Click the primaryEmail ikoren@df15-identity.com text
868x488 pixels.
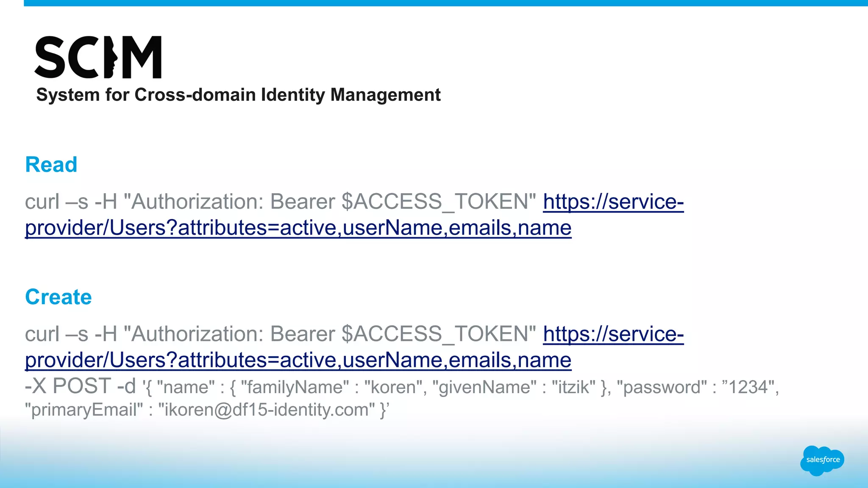tap(207, 410)
